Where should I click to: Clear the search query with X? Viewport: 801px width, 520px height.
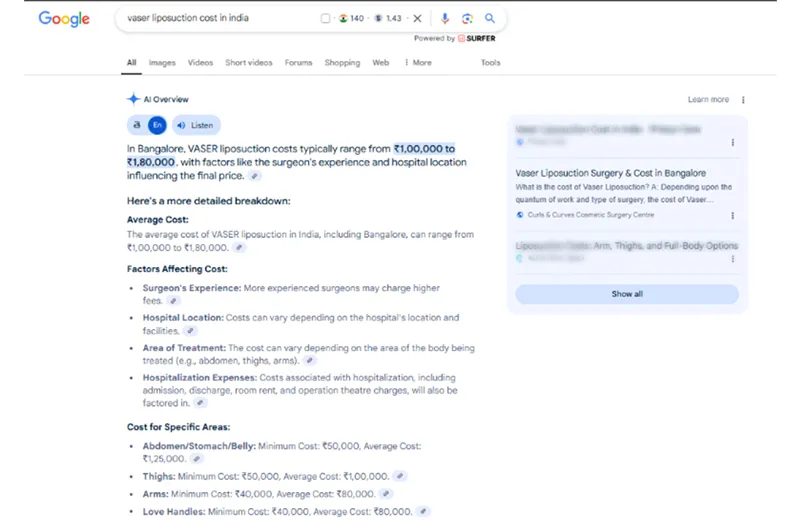(417, 18)
